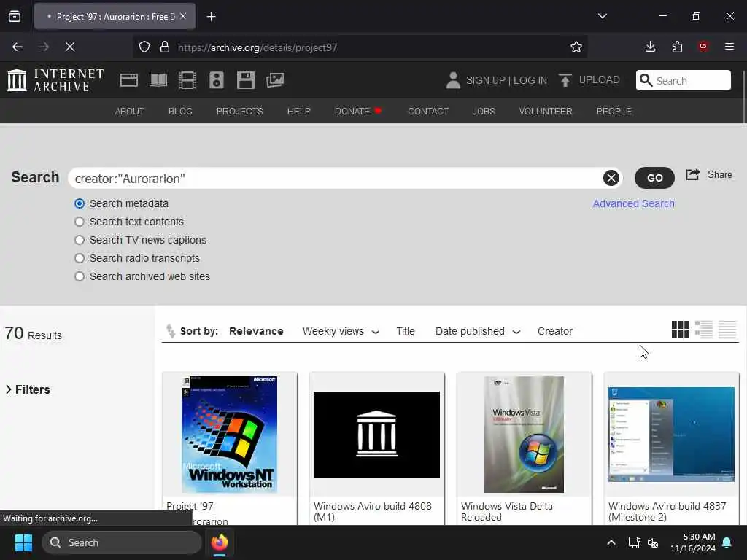Image resolution: width=747 pixels, height=560 pixels.
Task: Open CONTACT nav menu item
Action: 427,111
